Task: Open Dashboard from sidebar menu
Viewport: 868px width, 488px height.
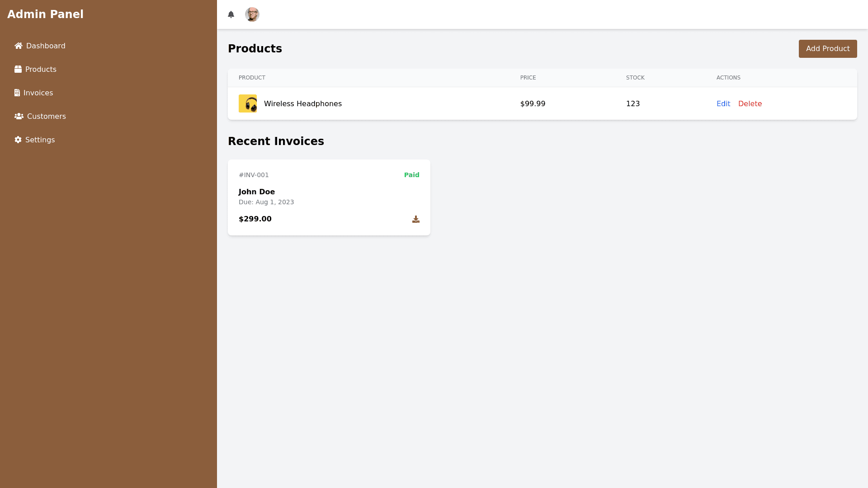Action: (x=46, y=46)
